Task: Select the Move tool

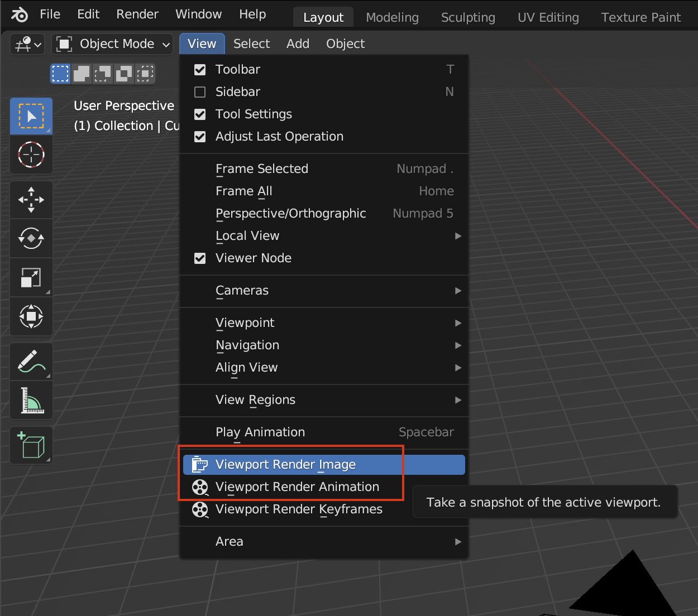Action: tap(31, 199)
